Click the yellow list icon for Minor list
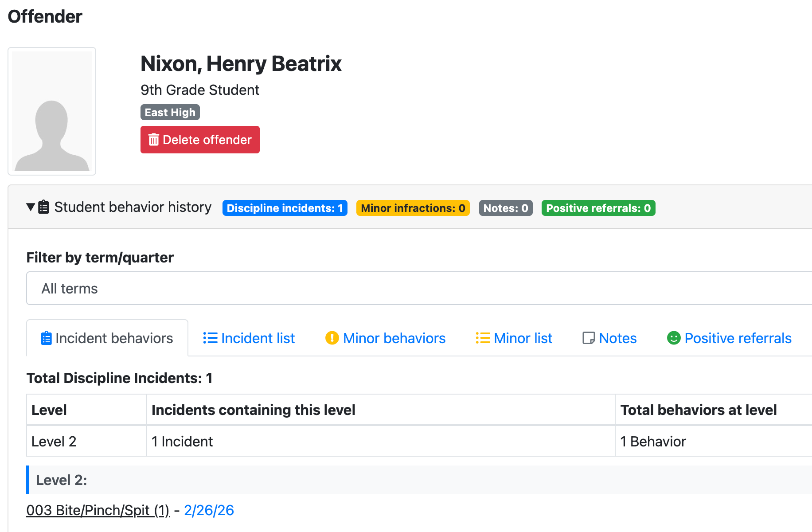 tap(483, 338)
